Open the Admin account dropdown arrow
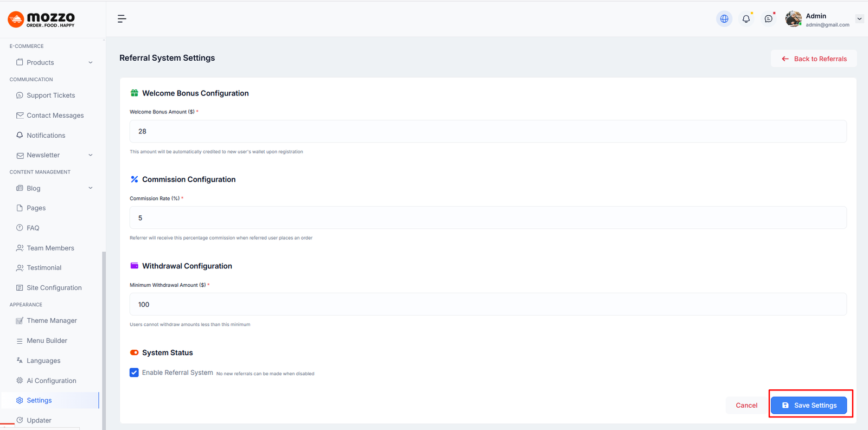868x430 pixels. 859,19
